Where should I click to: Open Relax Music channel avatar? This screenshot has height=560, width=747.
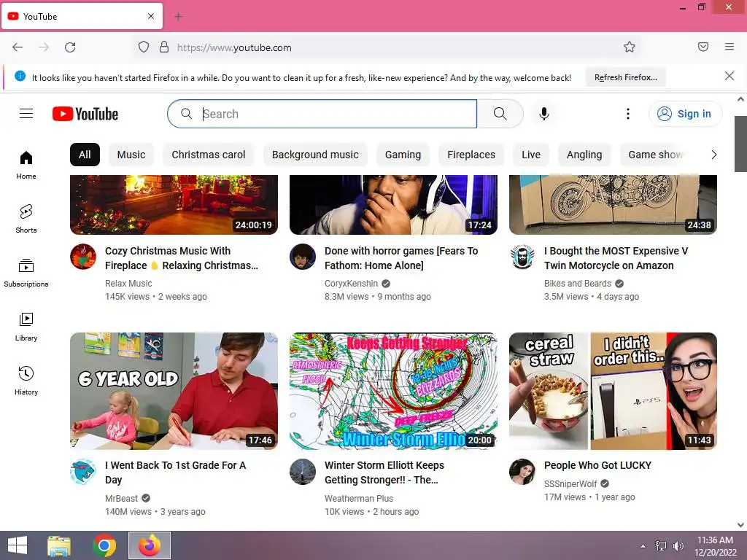click(x=83, y=257)
